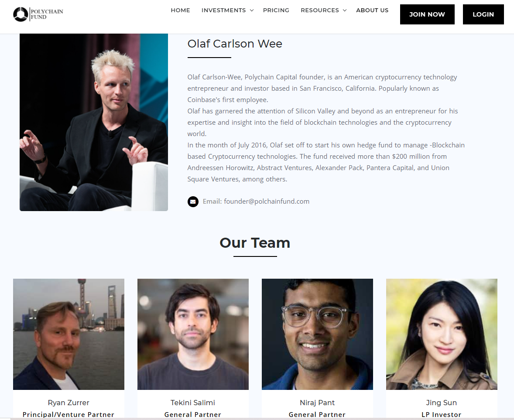Image resolution: width=514 pixels, height=420 pixels.
Task: Open the Resources menu label
Action: pyautogui.click(x=319, y=10)
